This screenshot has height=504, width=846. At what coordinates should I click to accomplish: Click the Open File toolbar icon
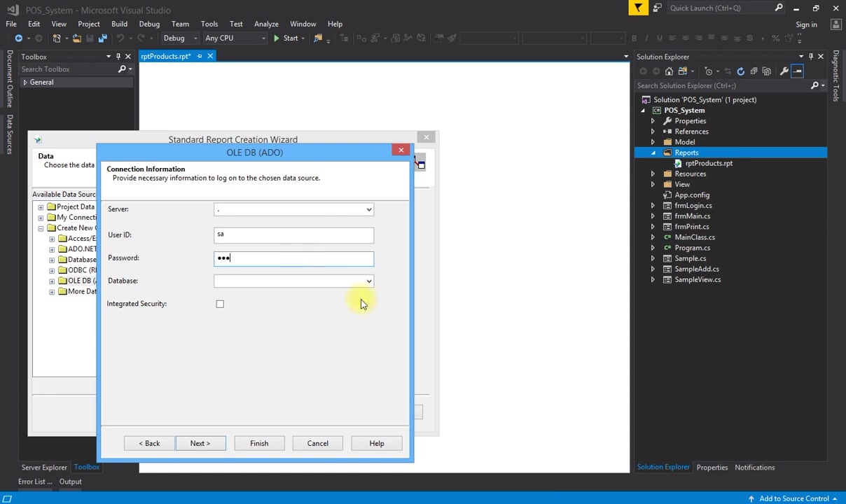[76, 38]
